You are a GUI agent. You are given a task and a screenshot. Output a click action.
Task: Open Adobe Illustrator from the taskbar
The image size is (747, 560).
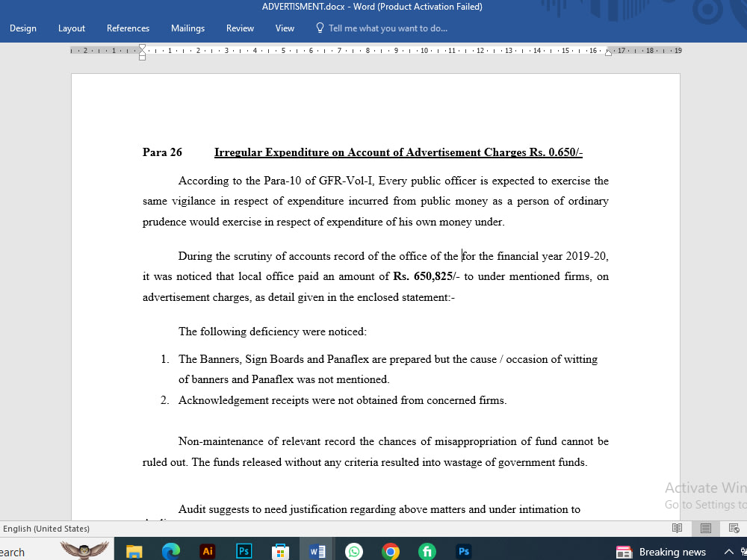click(x=207, y=552)
